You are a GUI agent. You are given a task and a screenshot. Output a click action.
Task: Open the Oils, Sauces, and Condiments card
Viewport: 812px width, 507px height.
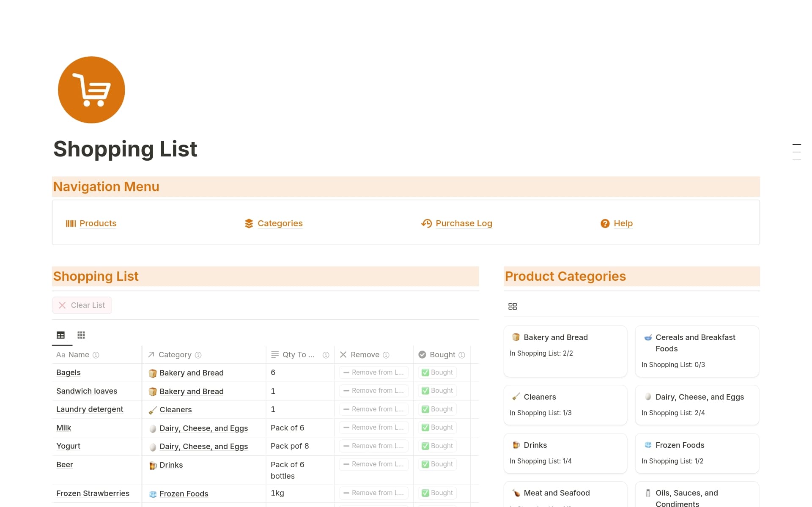pos(697,494)
